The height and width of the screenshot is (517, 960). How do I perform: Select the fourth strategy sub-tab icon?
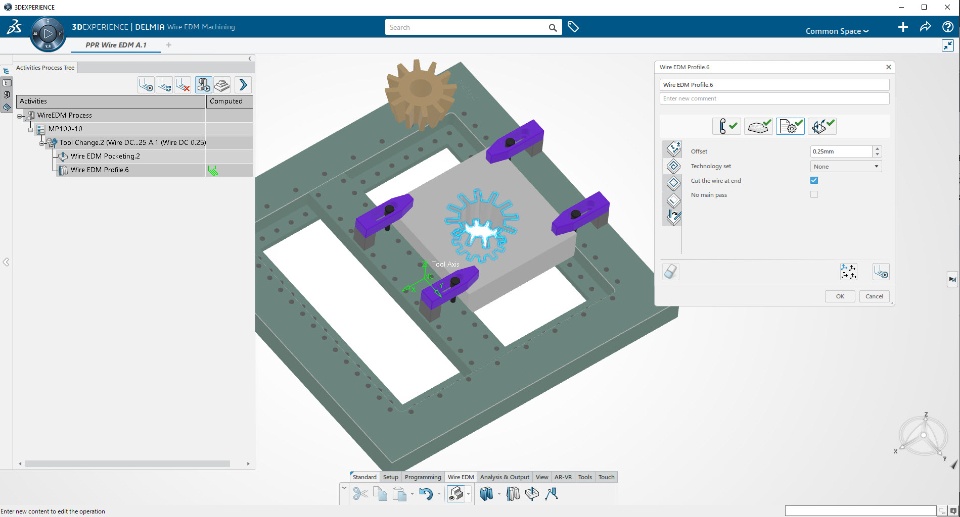[x=673, y=200]
